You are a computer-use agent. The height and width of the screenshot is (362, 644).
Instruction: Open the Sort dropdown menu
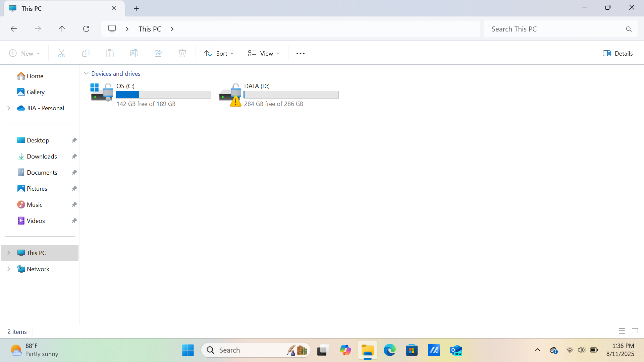click(219, 53)
